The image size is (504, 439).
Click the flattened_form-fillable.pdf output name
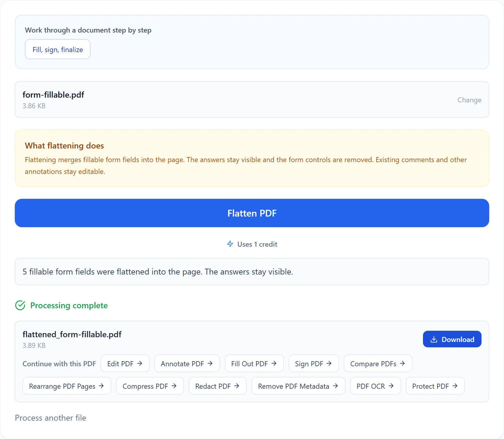click(72, 334)
